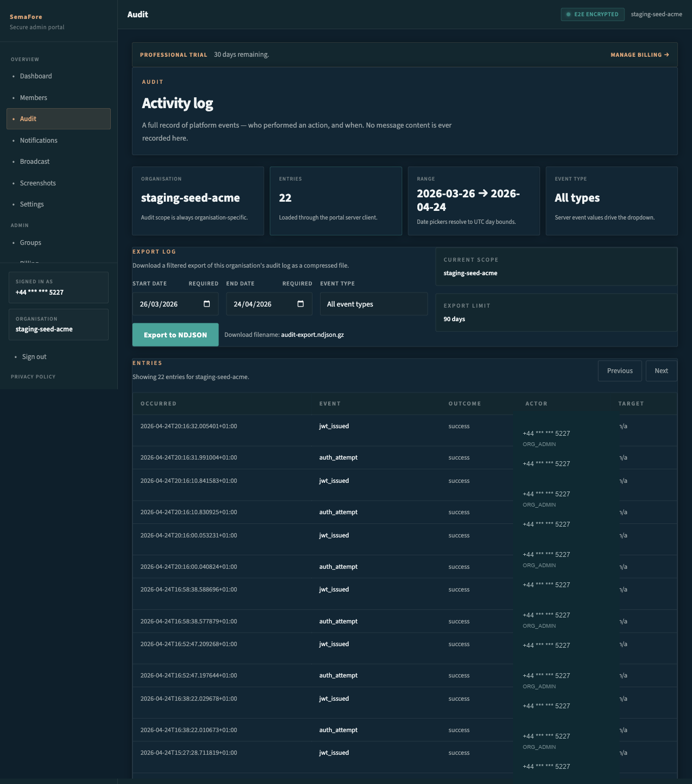The image size is (692, 784).
Task: Click the Previous pagination button
Action: [x=620, y=370]
